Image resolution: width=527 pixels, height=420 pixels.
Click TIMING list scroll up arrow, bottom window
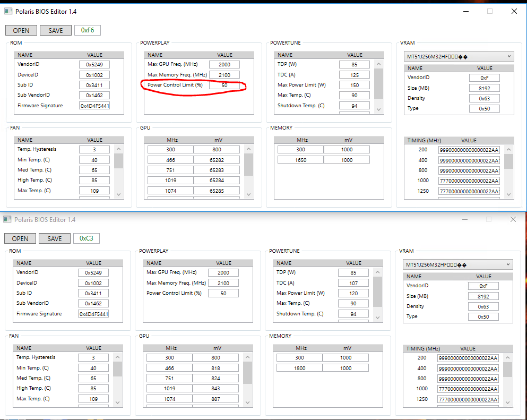tap(508, 357)
